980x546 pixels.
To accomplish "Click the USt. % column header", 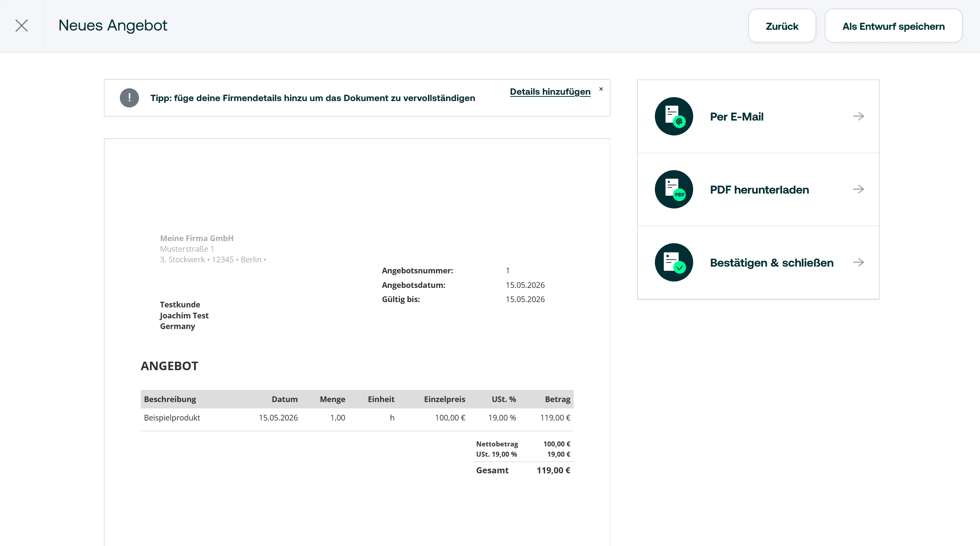I will pos(504,399).
